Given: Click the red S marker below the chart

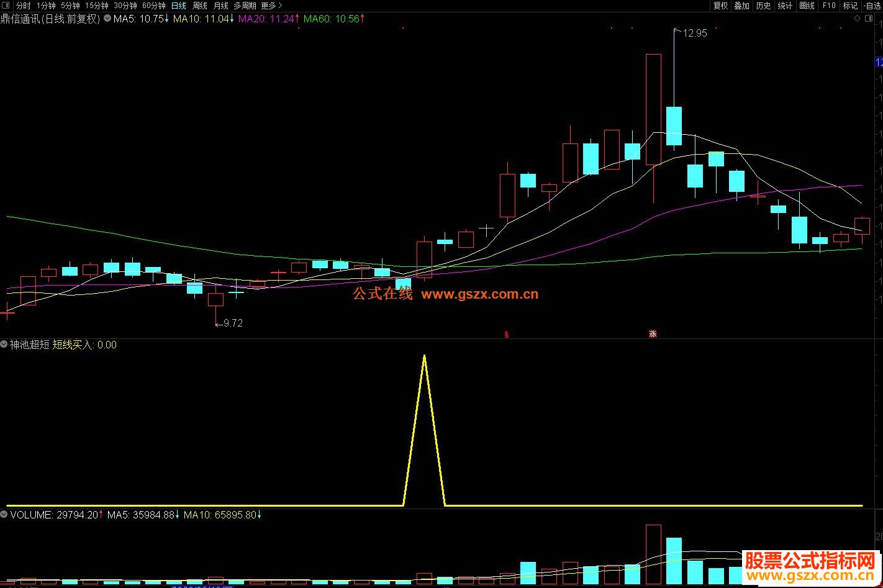Looking at the screenshot, I should click(x=506, y=335).
